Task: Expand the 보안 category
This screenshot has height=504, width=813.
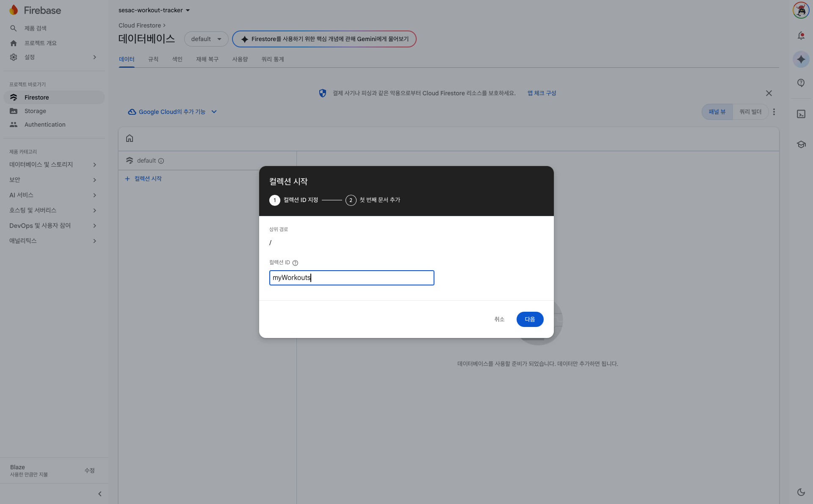Action: click(53, 180)
